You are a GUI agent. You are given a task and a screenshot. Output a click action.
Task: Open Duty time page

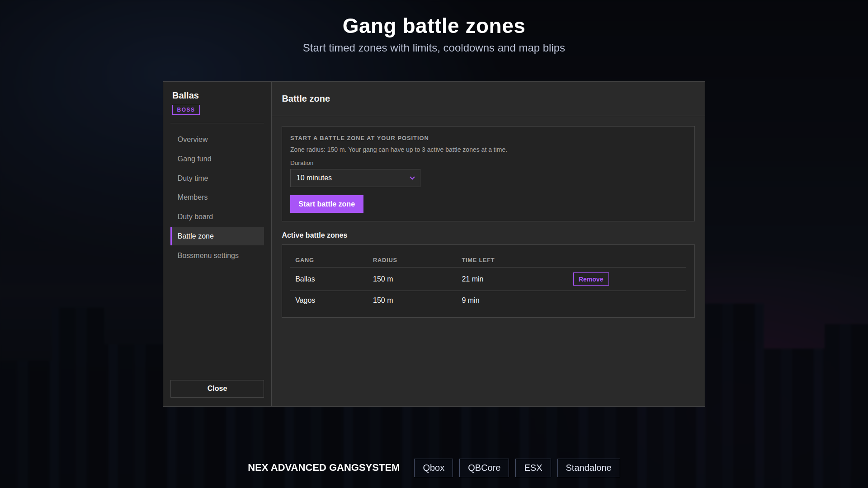(x=217, y=178)
